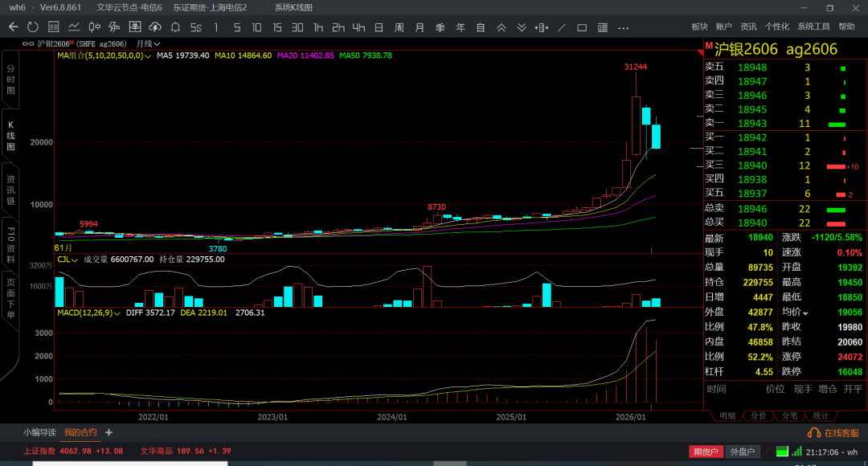868x466 pixels.
Task: Open the price alert bell icon
Action: [175, 27]
